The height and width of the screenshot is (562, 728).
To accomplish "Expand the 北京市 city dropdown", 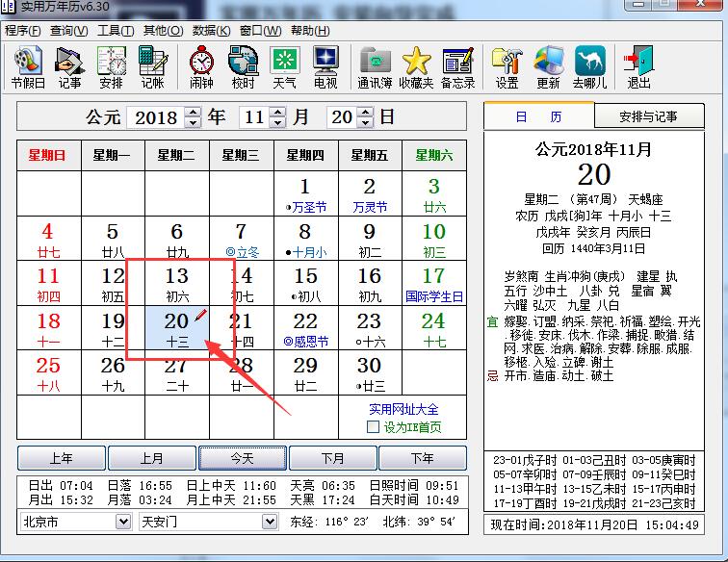I will [122, 522].
